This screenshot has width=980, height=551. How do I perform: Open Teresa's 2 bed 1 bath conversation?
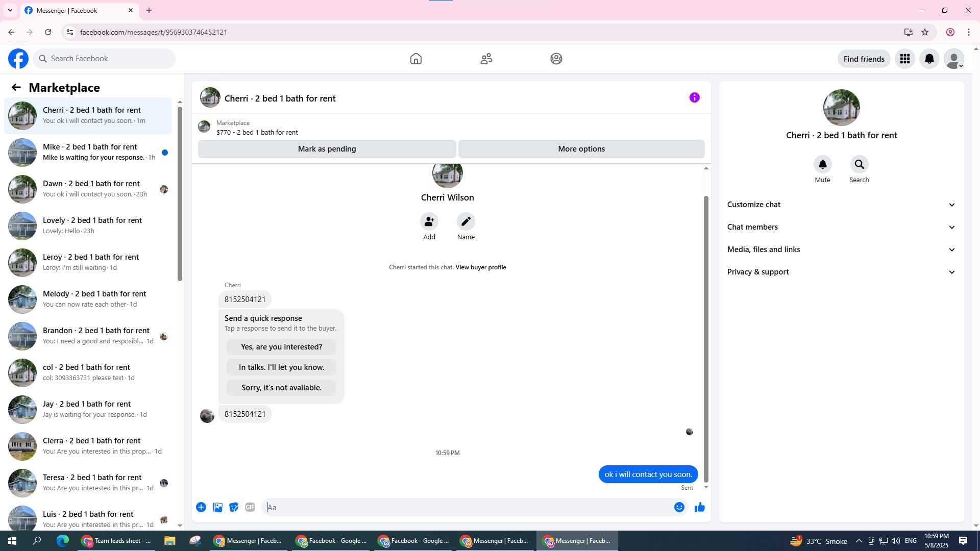[x=88, y=483]
